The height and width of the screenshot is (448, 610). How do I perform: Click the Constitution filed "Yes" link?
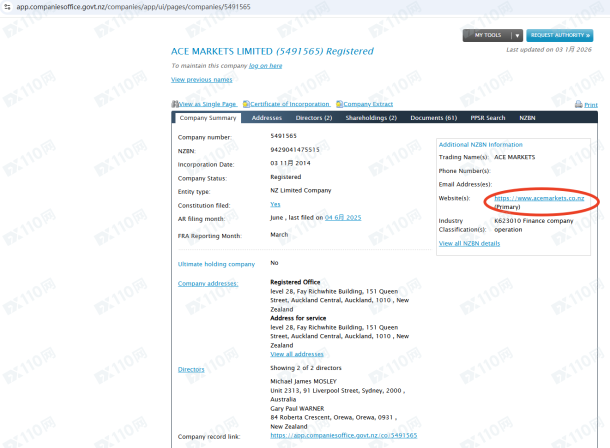click(x=275, y=205)
